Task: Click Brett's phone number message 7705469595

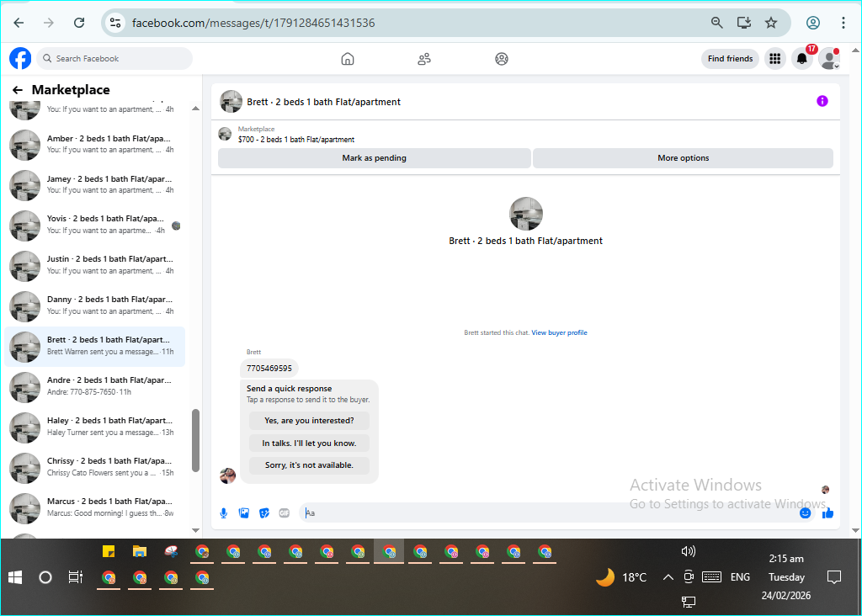Action: 269,369
